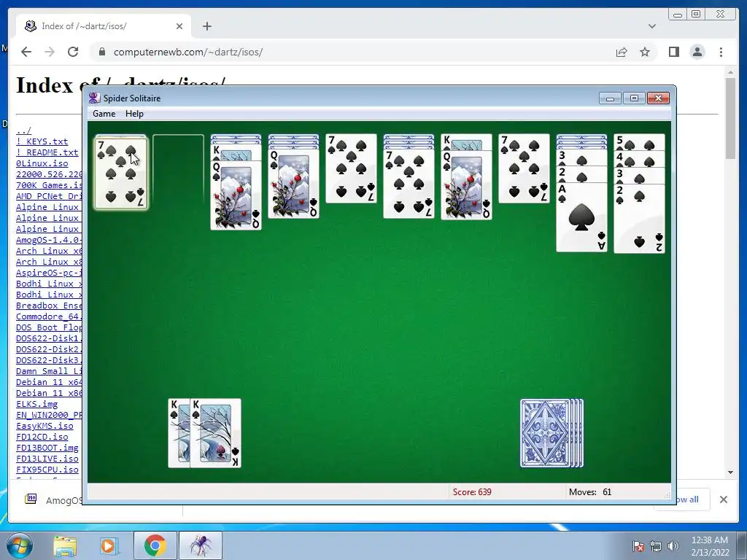Go forward in Chrome browser
This screenshot has height=560, width=747.
50,52
